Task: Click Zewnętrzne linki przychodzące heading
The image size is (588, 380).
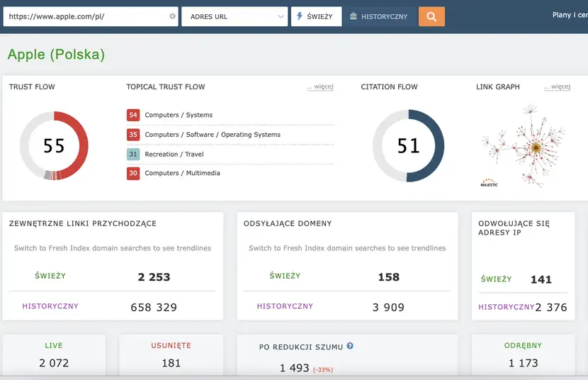Action: tap(83, 223)
